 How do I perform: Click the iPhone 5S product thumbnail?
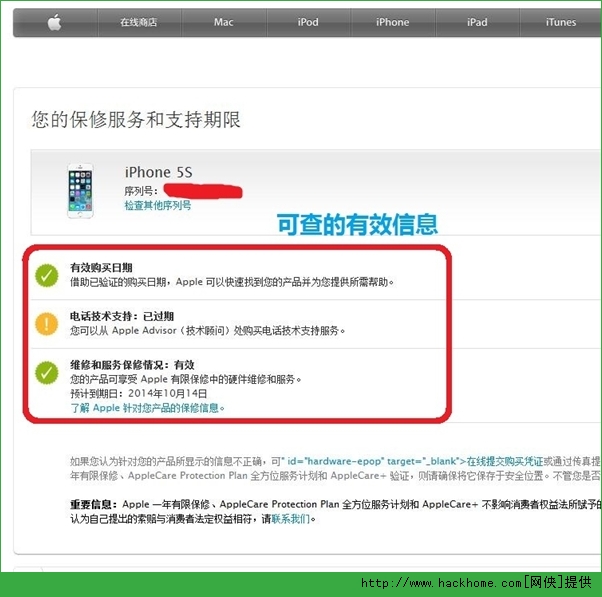80,191
